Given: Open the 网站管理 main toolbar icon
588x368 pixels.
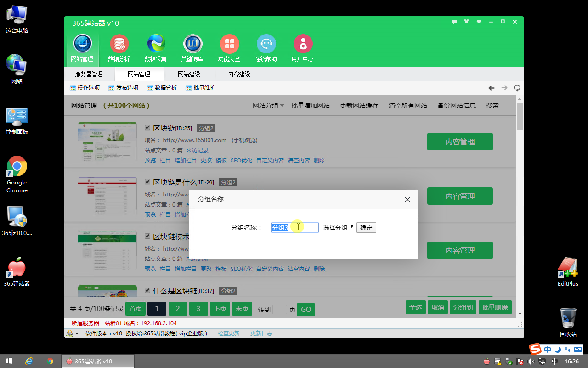Looking at the screenshot, I should 82,48.
